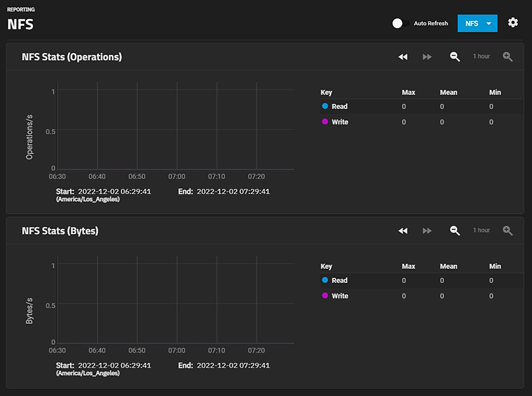The height and width of the screenshot is (396, 532).
Task: Click the Operations chart plot area
Action: 175,128
